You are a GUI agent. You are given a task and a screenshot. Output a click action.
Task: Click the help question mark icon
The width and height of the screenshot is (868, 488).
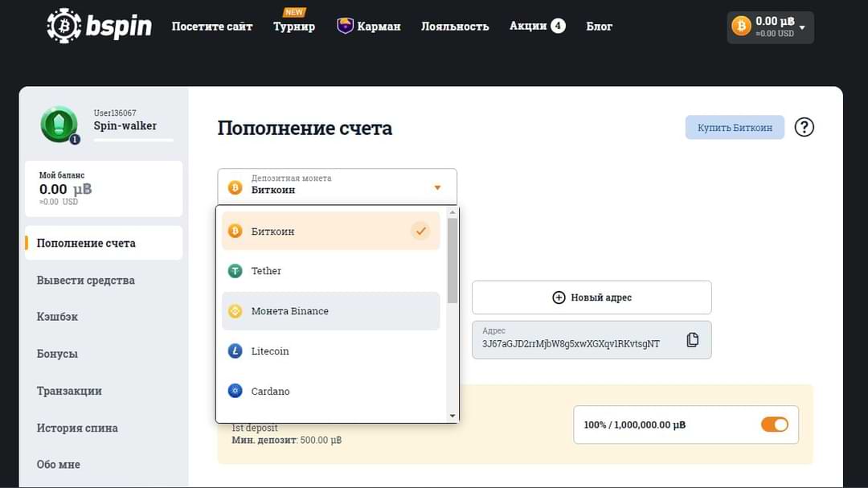pos(804,127)
